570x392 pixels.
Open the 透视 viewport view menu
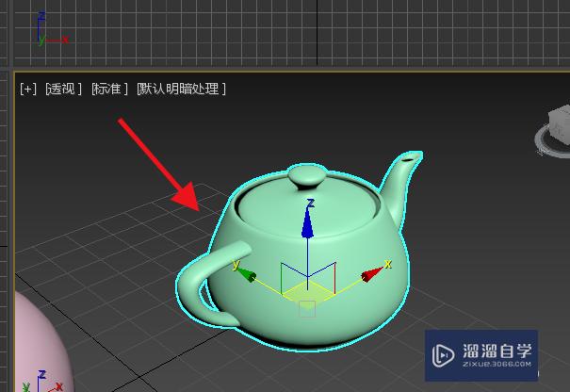tap(64, 90)
